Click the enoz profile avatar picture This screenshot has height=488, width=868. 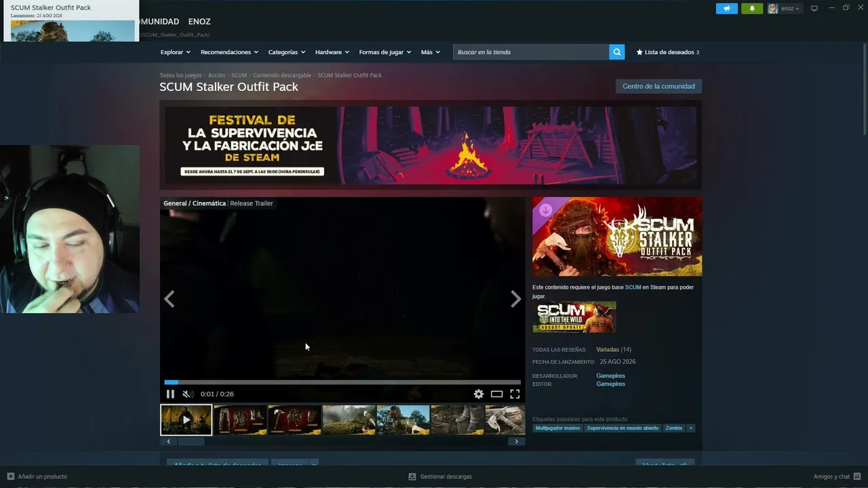tap(772, 9)
